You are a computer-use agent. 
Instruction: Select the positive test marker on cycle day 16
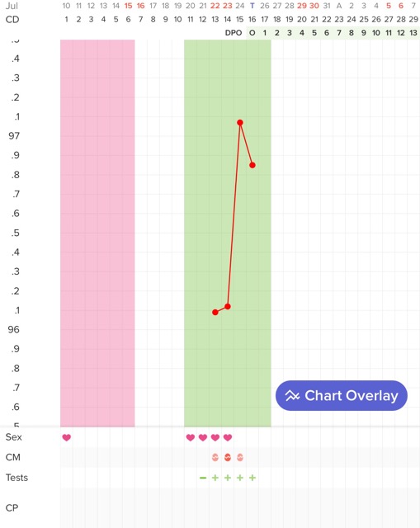coord(252,478)
